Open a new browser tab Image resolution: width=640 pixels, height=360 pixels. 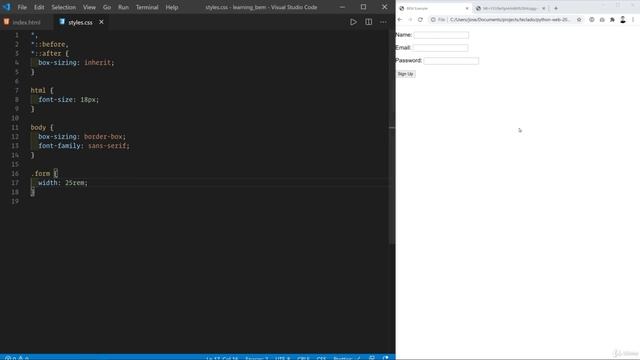[556, 8]
